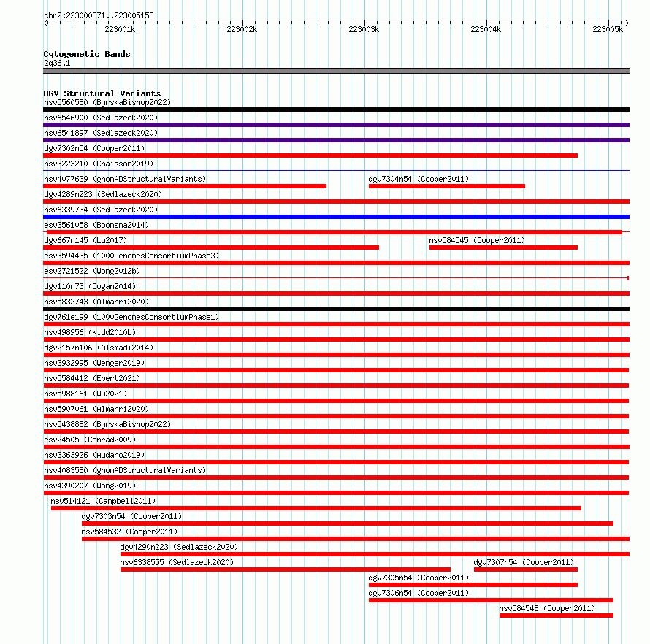The height and width of the screenshot is (644, 650).
Task: Select the nsv6541897 (Sedlazeck2020) label
Action: point(101,133)
